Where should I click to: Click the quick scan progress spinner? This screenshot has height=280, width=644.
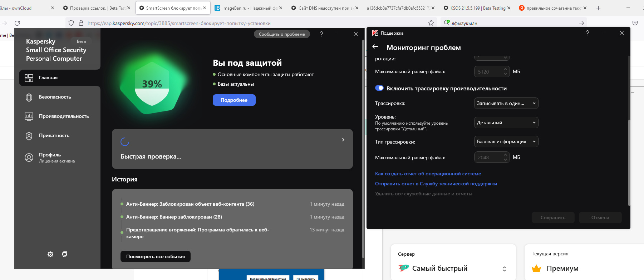click(x=125, y=142)
